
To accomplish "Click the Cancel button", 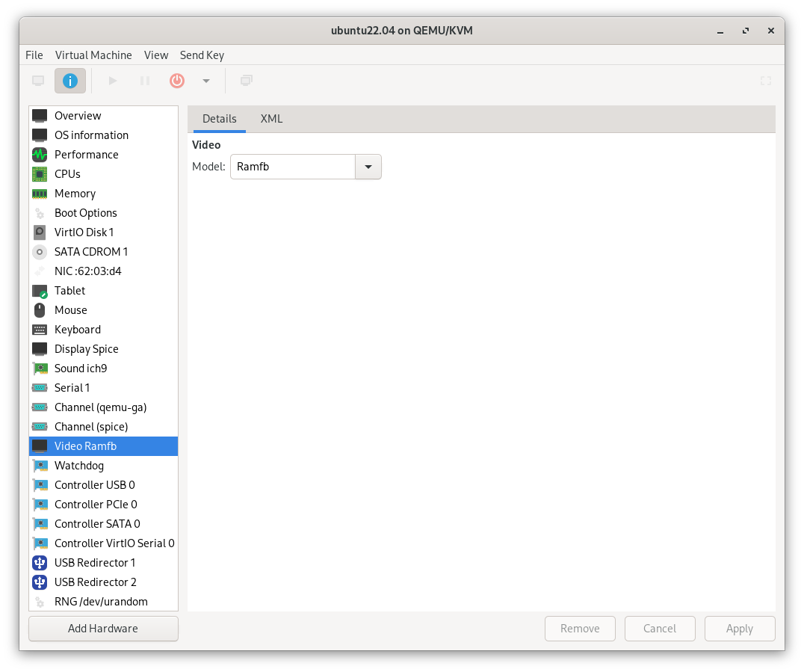I will (x=660, y=629).
